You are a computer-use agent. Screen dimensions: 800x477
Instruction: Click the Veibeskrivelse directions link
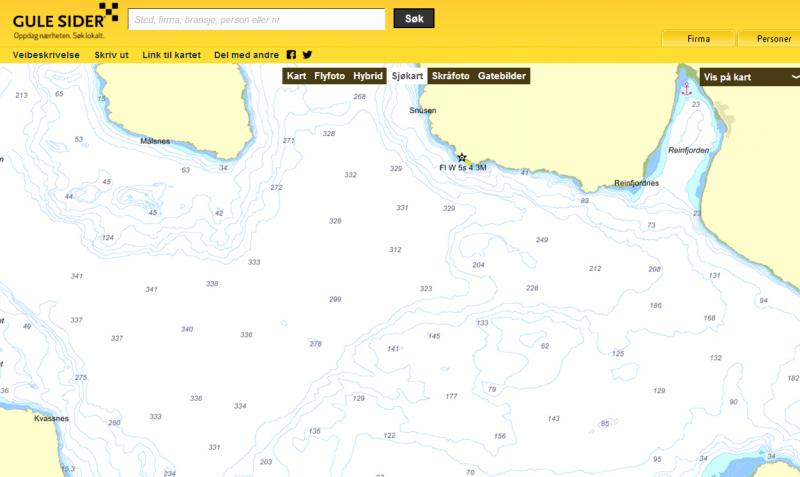(46, 55)
